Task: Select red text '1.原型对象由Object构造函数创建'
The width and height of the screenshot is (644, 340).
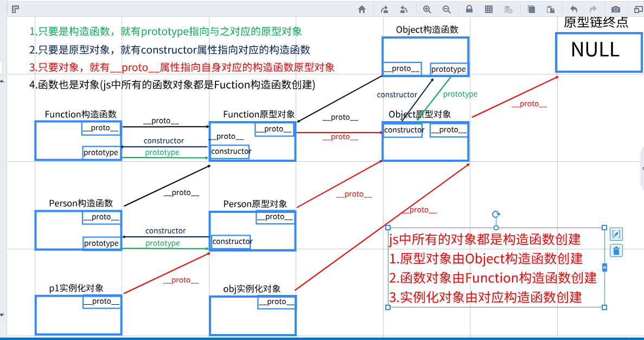Action: pyautogui.click(x=486, y=259)
